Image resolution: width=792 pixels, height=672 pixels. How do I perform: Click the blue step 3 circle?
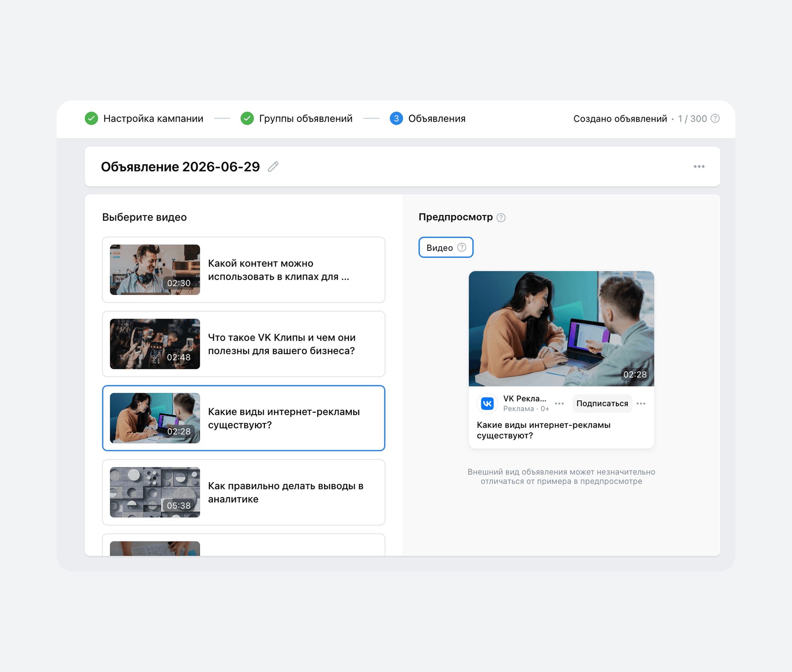pyautogui.click(x=396, y=118)
